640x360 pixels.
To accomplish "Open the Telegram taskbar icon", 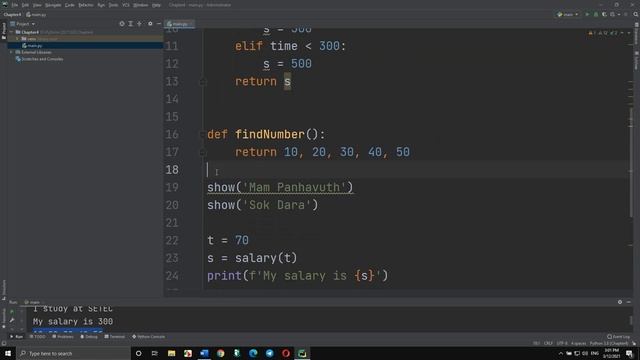I will (269, 353).
